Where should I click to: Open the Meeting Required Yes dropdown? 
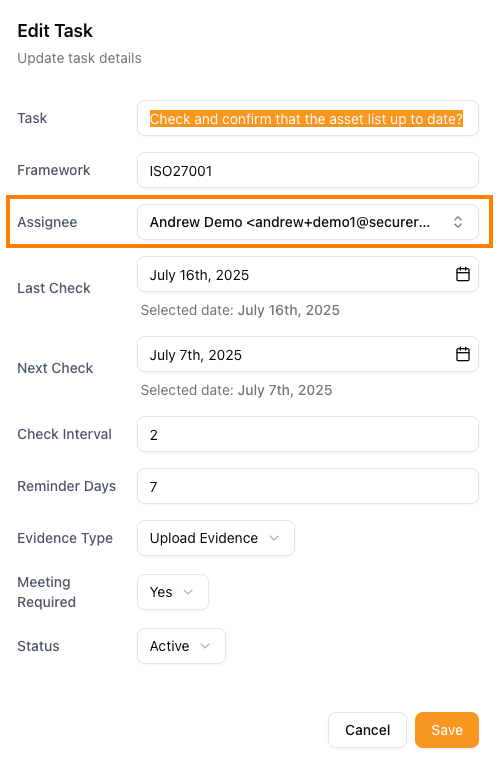pyautogui.click(x=173, y=592)
